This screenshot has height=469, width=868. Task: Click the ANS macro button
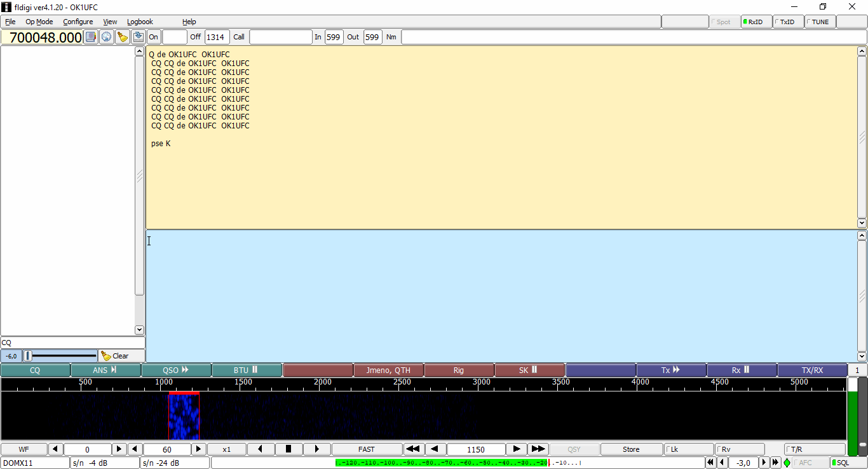coord(105,370)
